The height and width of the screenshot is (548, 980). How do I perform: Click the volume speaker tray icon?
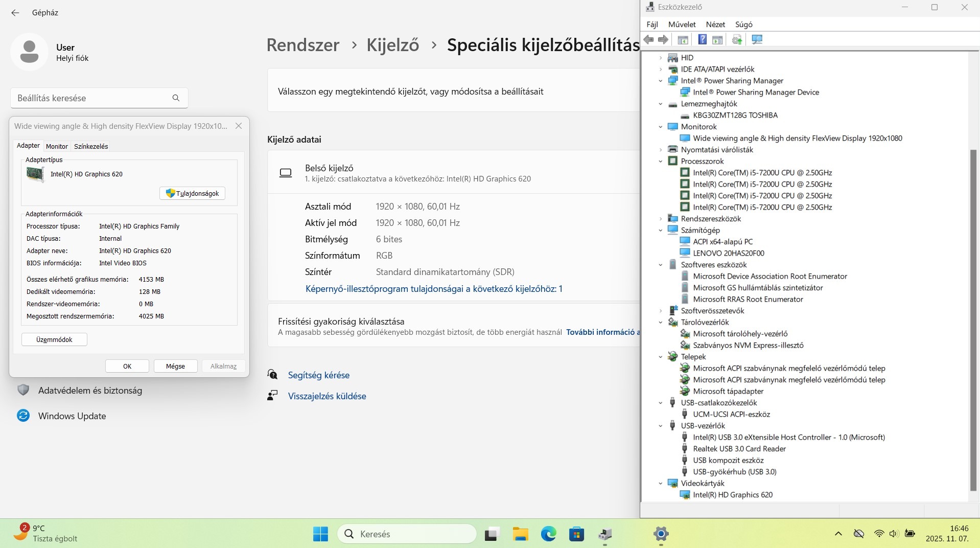[893, 534]
